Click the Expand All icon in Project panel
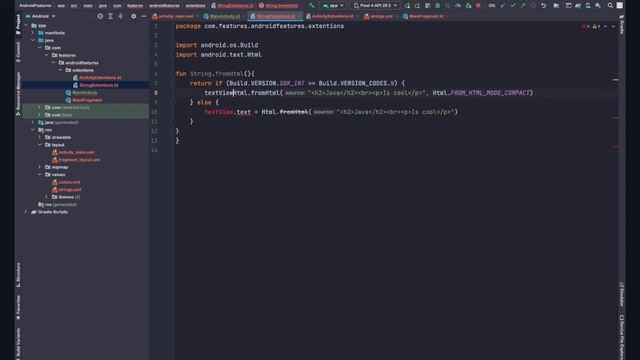 110,16
